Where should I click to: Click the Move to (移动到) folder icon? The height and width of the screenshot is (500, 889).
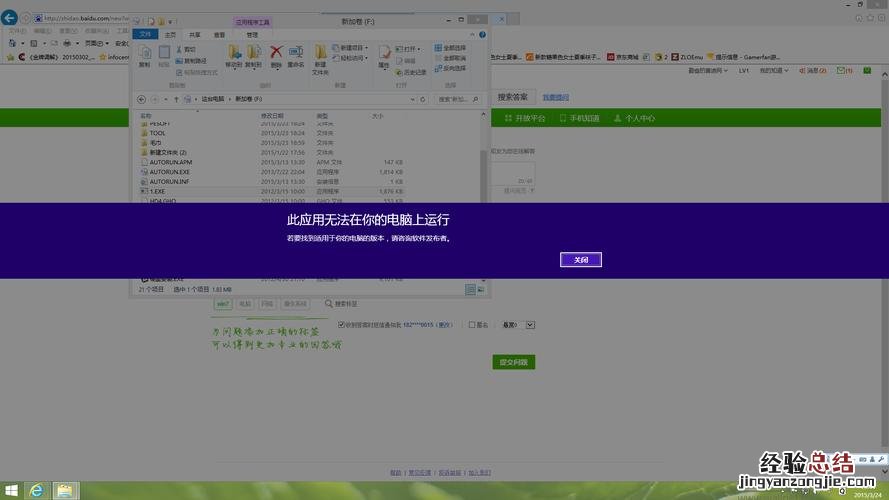point(234,54)
